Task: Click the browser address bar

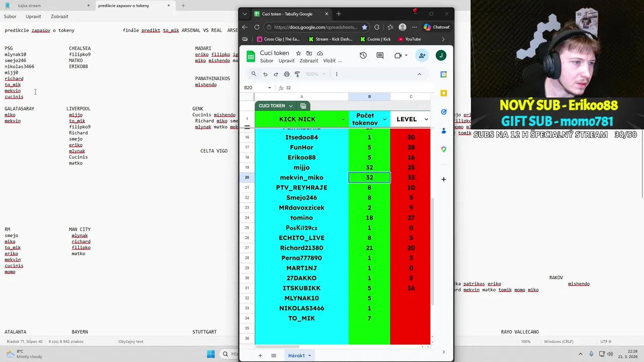Action: [x=316, y=27]
